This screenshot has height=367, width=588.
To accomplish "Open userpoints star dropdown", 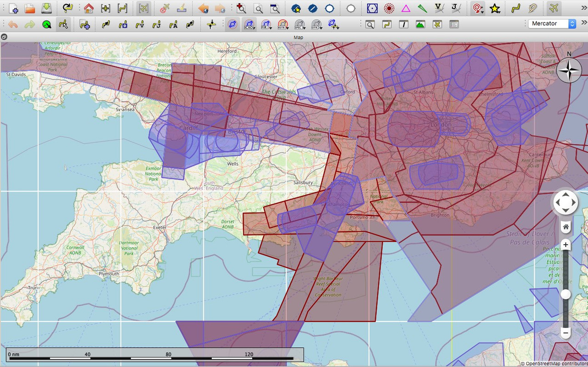I will (495, 8).
